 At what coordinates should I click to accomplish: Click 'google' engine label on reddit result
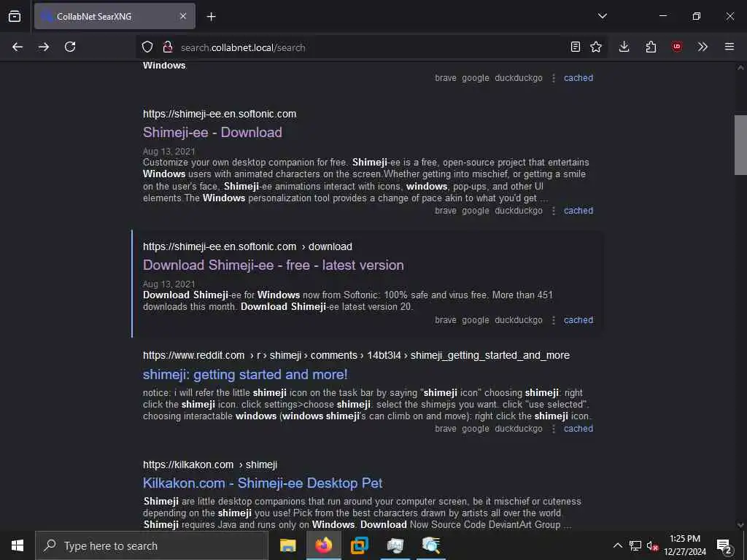476,429
